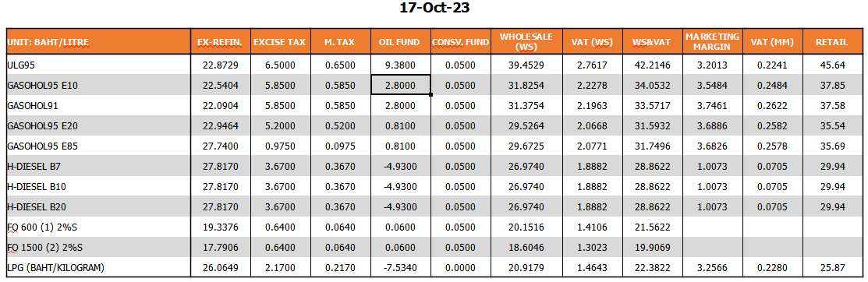Select the ULG95 wholesale value 39.4529

pyautogui.click(x=526, y=65)
